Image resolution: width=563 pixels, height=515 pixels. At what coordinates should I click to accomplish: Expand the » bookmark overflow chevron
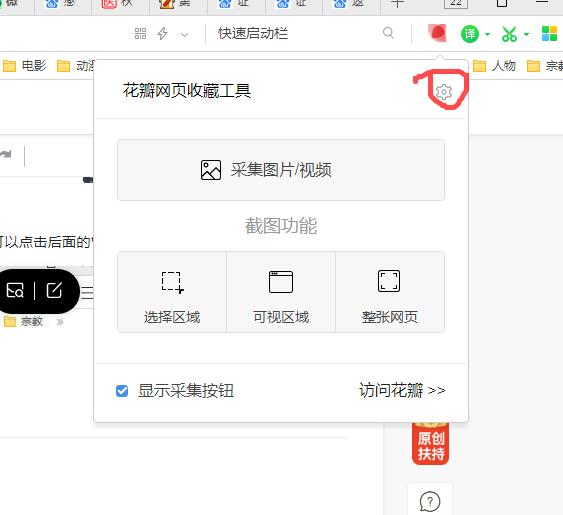click(x=60, y=322)
